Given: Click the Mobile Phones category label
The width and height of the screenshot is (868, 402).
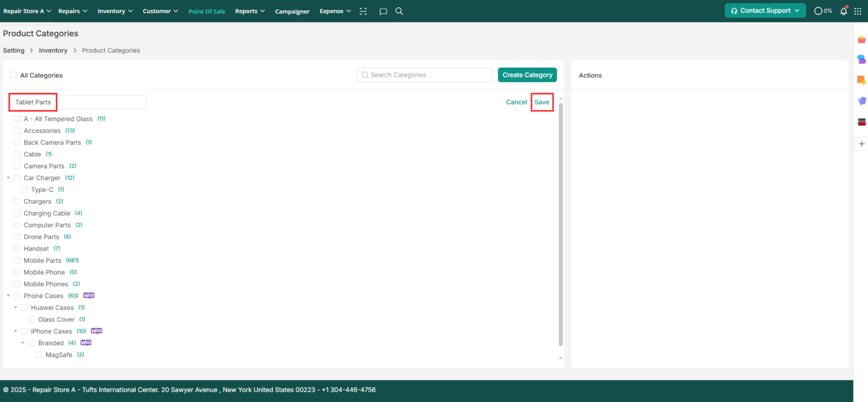Looking at the screenshot, I should [x=46, y=284].
